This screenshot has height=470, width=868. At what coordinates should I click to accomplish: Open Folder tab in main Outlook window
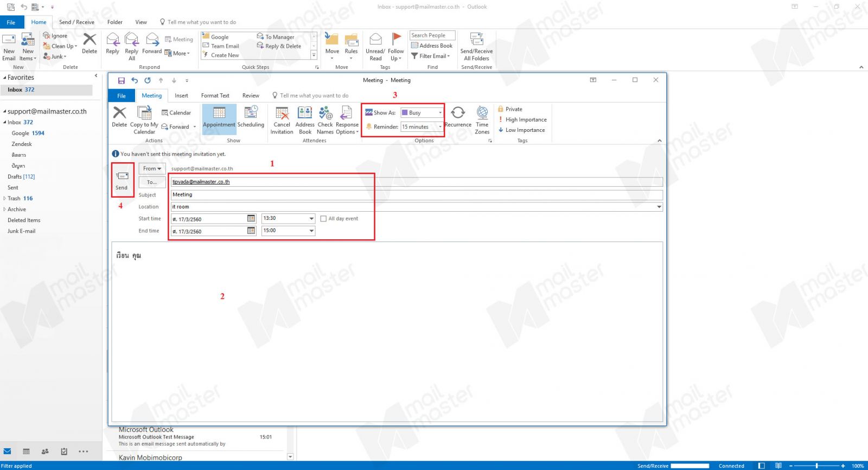(115, 22)
